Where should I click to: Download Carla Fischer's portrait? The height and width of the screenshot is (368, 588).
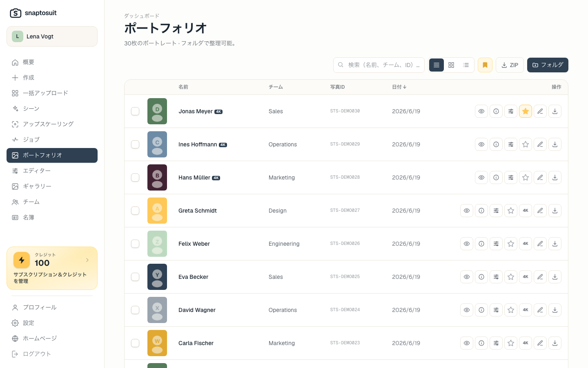[555, 343]
